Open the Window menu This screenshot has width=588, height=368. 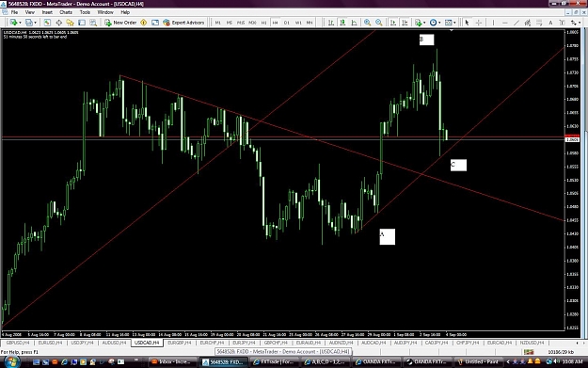pyautogui.click(x=105, y=12)
